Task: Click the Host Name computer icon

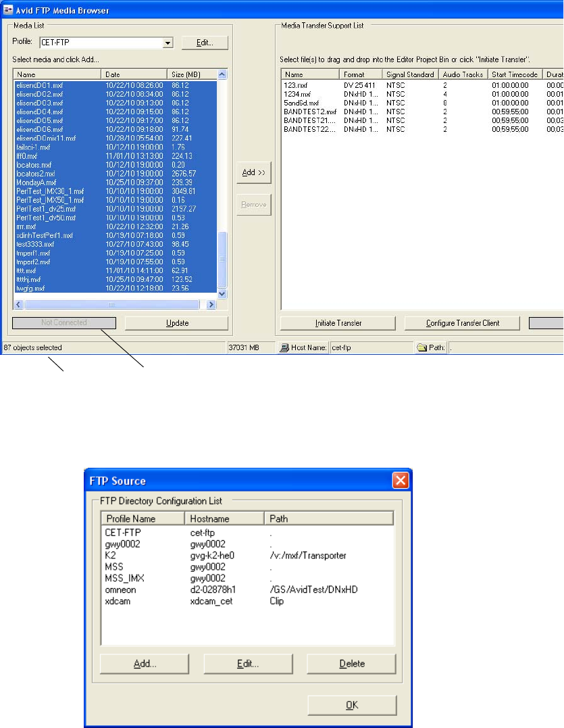Action: (284, 347)
